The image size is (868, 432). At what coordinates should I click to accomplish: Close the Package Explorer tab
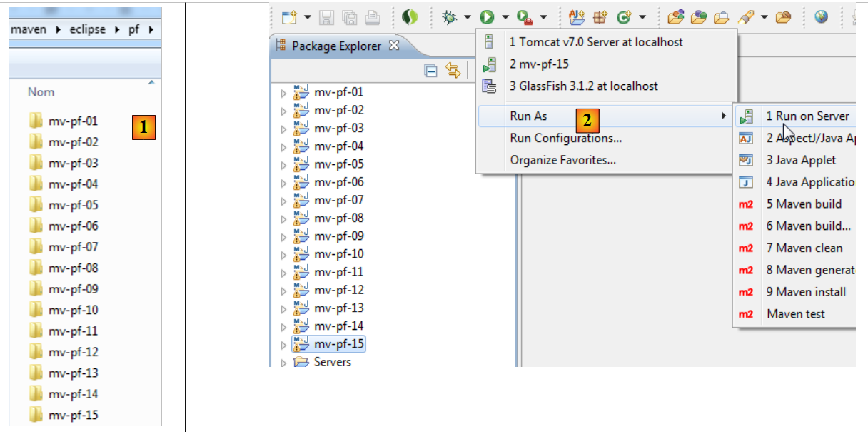pos(394,46)
